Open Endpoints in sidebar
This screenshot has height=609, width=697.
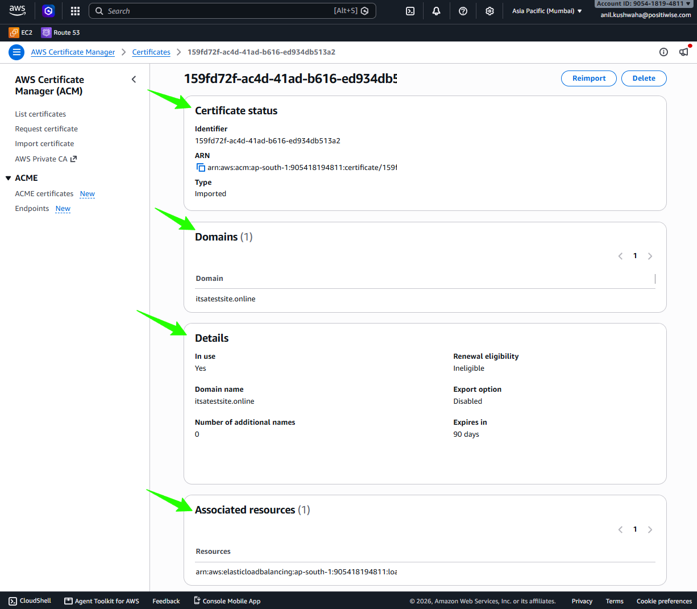click(32, 208)
